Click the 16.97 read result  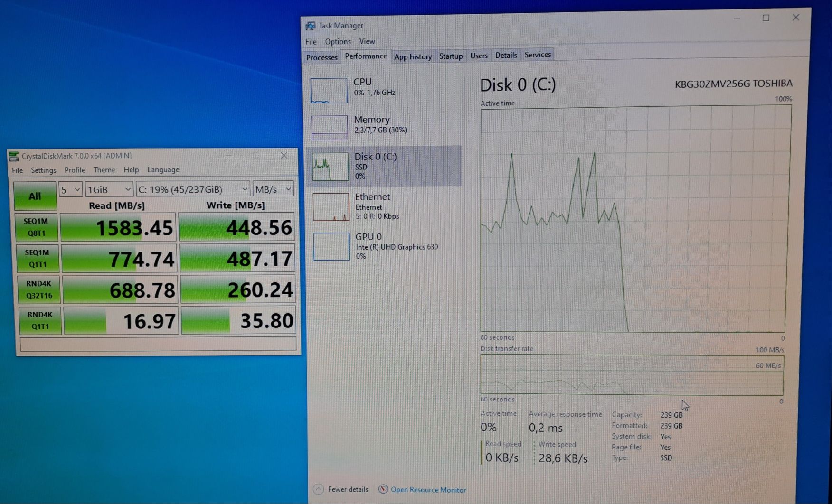(x=121, y=321)
